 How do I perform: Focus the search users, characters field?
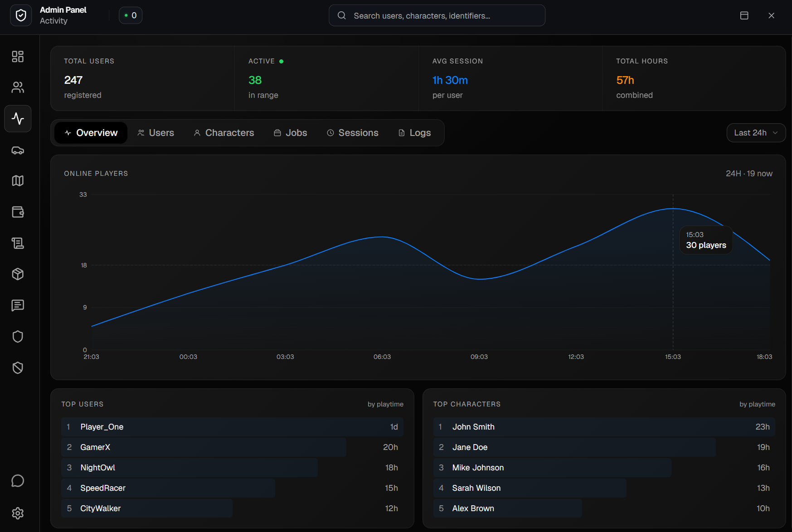437,16
